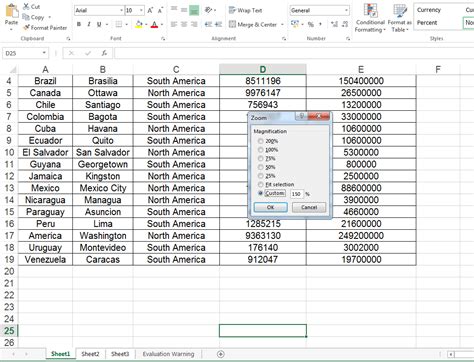Viewport: 474px width, 362px height.
Task: Select 25% magnification option
Action: pyautogui.click(x=261, y=176)
